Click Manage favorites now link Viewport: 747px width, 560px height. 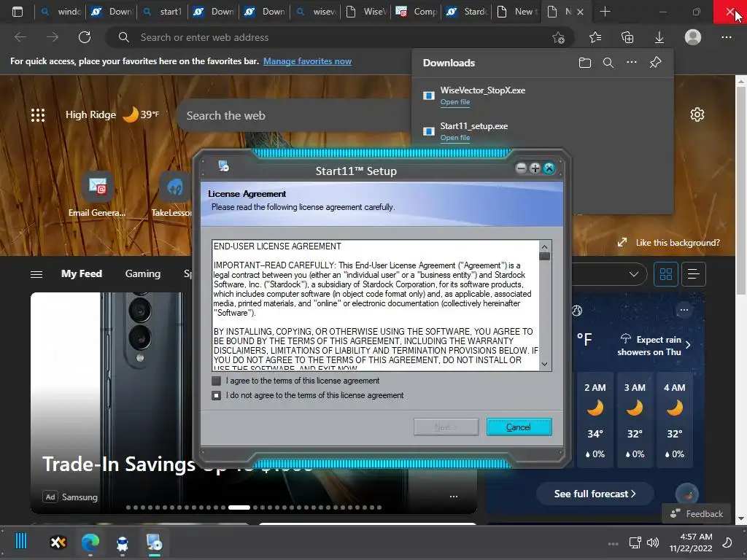pyautogui.click(x=307, y=61)
